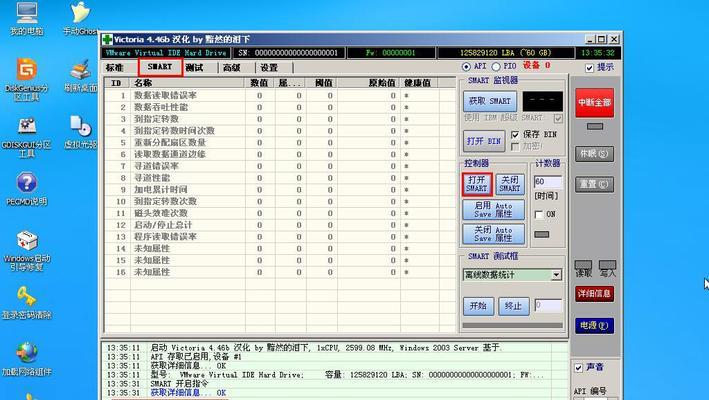
Task: Open the PECMD说明 help icon
Action: [27, 189]
